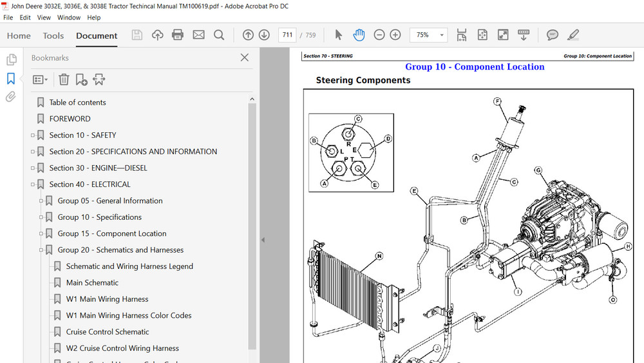Screen dimensions: 644x363
Task: Open the File menu
Action: tap(8, 17)
